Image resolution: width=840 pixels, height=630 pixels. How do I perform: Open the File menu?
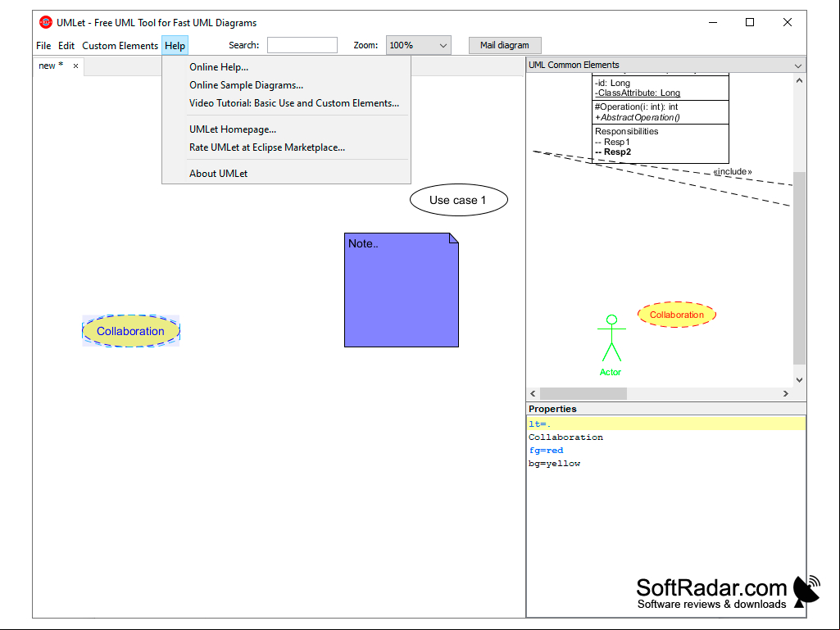43,46
